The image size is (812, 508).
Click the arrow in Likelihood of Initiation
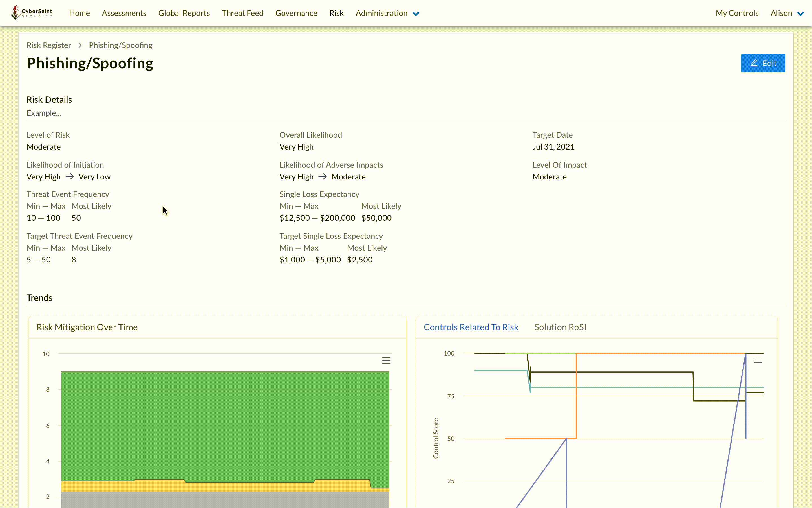(69, 176)
